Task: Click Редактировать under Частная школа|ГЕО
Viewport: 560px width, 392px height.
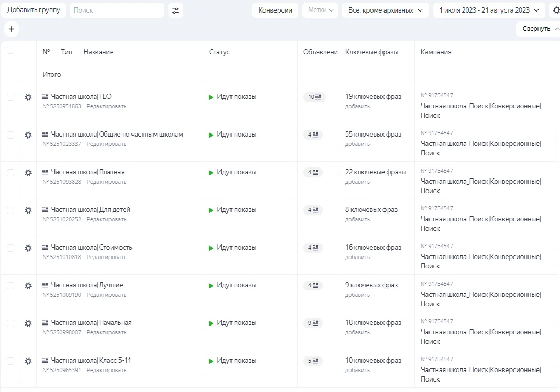Action: click(x=106, y=107)
